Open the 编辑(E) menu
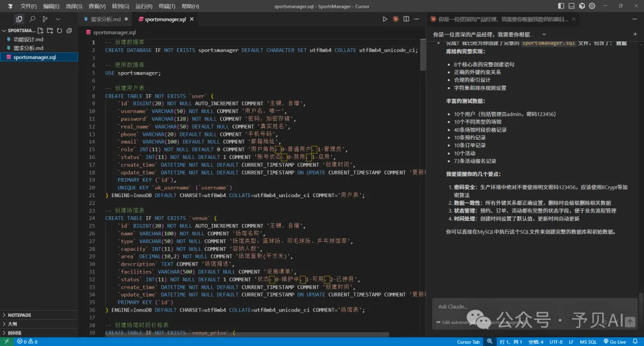The width and height of the screenshot is (644, 346). coord(51,6)
